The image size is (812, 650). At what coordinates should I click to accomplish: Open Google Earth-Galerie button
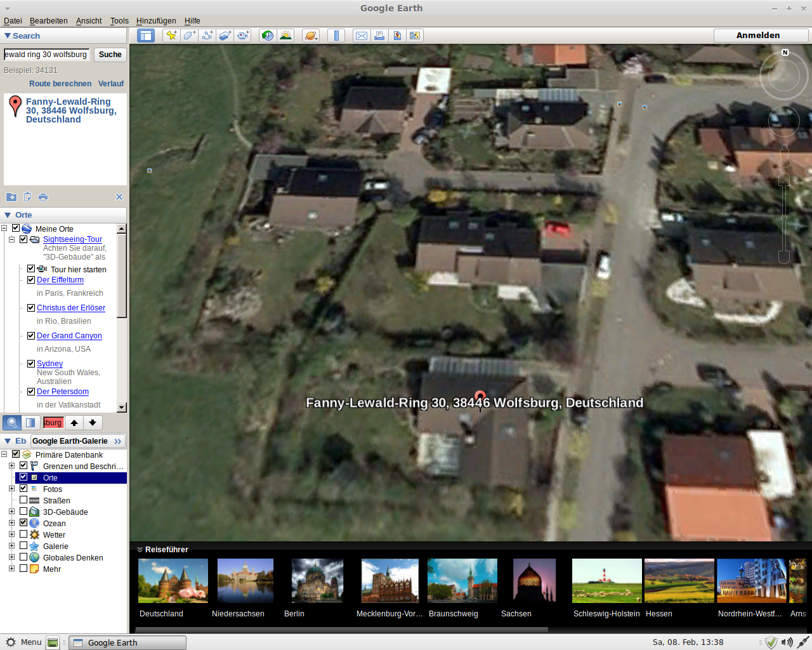click(77, 441)
